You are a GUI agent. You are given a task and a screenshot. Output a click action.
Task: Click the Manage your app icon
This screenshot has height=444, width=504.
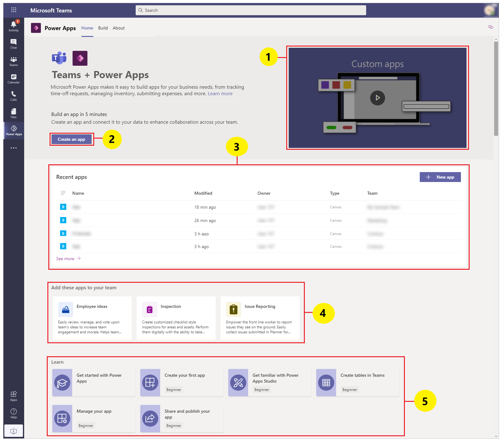click(x=62, y=419)
